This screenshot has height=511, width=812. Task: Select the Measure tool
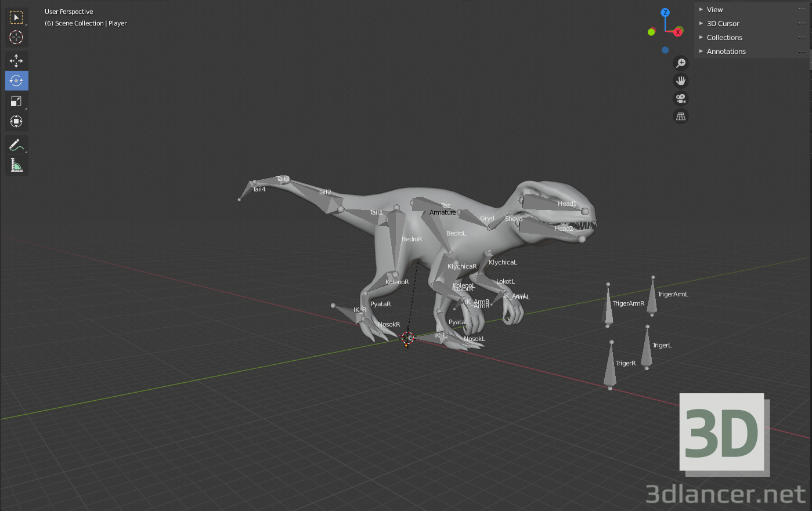tap(16, 165)
